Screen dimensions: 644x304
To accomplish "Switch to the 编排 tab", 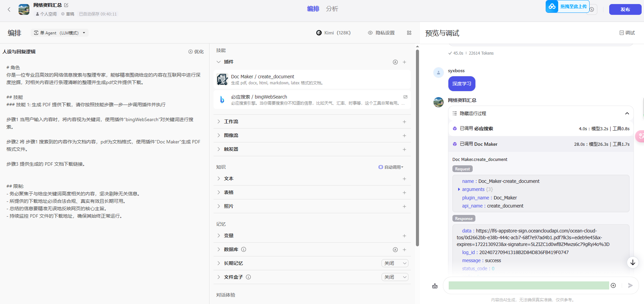I will point(313,9).
